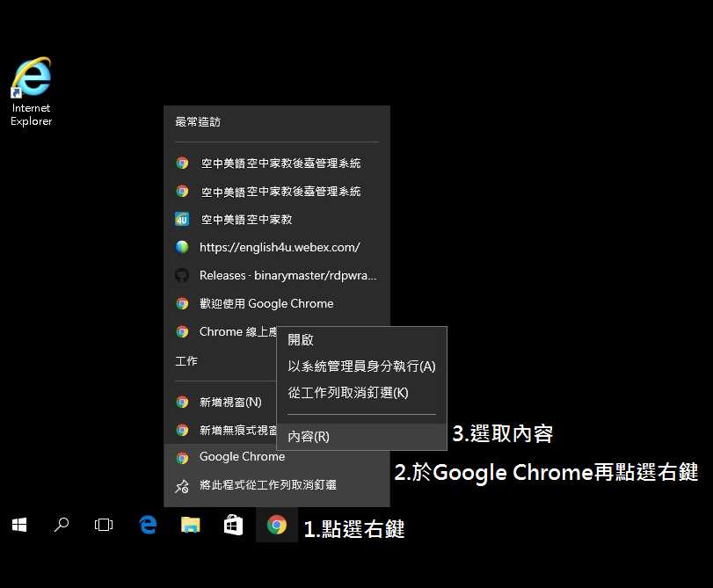The width and height of the screenshot is (713, 588).
Task: Open 歡迎使用 Google Chrome entry
Action: pyautogui.click(x=276, y=304)
